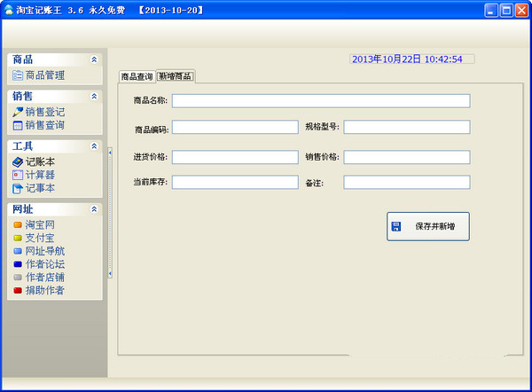Open 记事本 tool link

point(40,188)
